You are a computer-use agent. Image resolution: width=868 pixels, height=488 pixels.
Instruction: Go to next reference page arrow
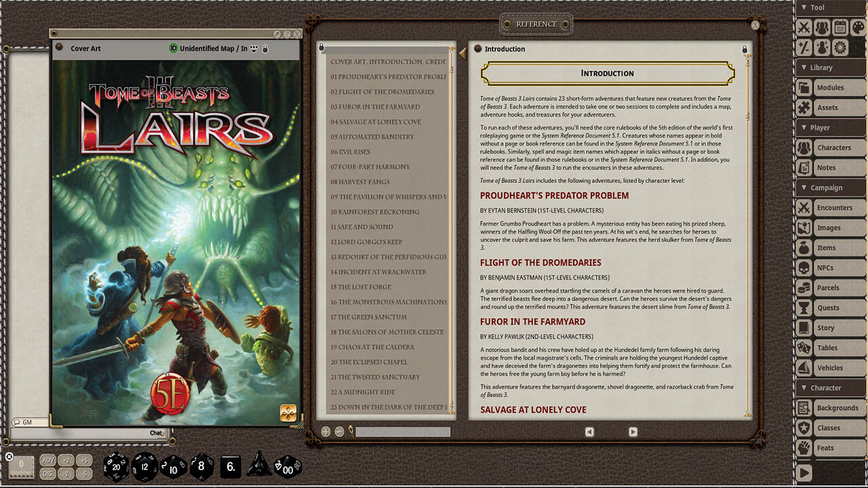pos(633,432)
